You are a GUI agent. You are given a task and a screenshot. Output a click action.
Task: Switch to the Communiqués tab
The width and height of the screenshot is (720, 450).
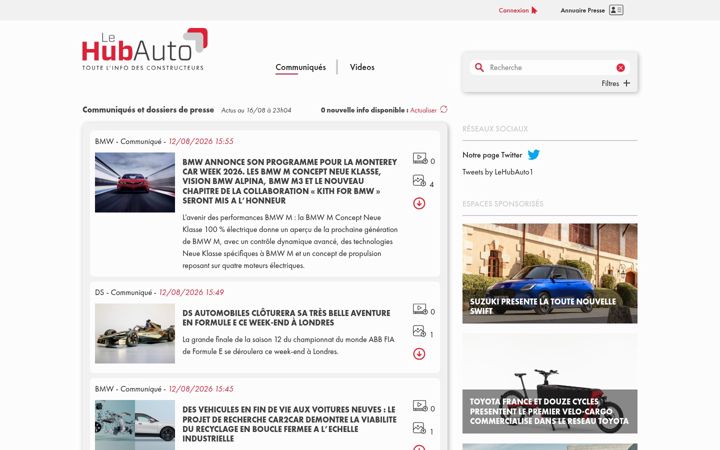click(301, 67)
